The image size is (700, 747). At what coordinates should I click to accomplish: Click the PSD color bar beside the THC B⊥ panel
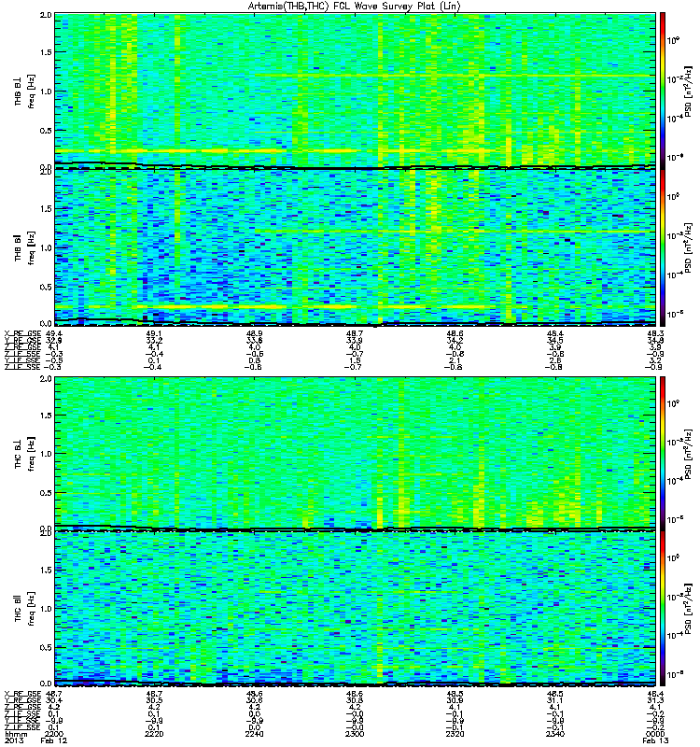tap(663, 454)
